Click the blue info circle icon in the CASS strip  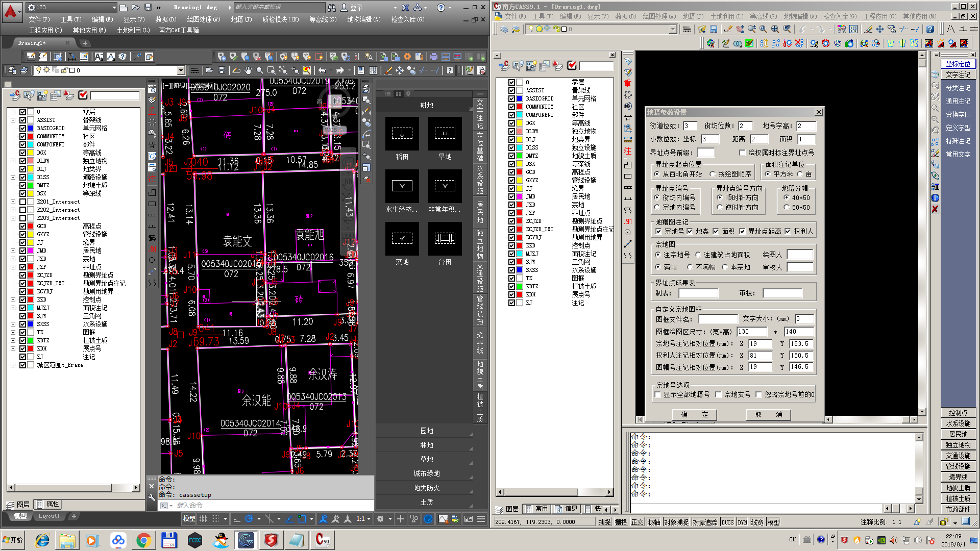point(935,198)
